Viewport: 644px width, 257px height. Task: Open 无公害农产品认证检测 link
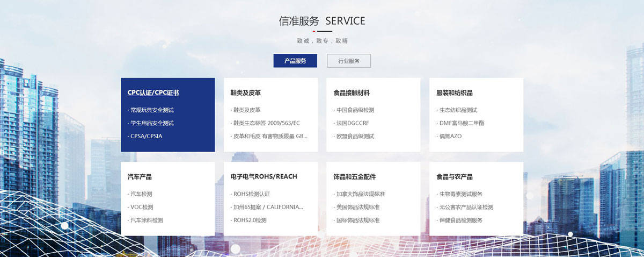tap(466, 207)
